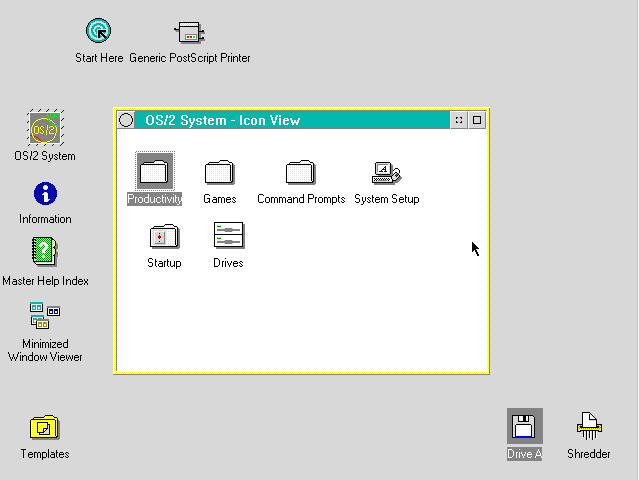
Task: Open the Information icon on desktop
Action: pyautogui.click(x=45, y=193)
